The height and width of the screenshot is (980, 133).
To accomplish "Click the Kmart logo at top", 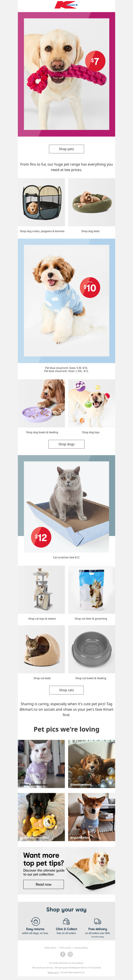I will 66,5.
